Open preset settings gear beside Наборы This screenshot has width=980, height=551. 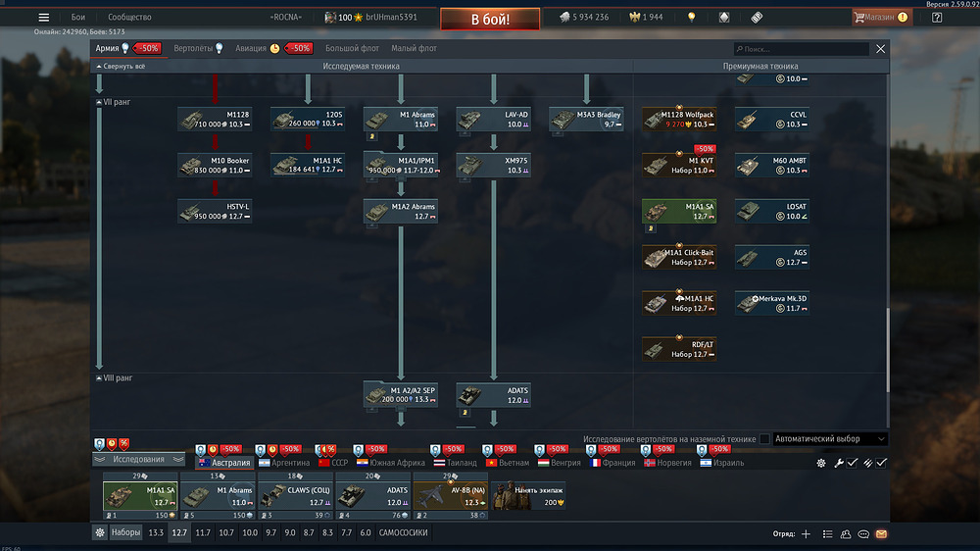(x=99, y=533)
